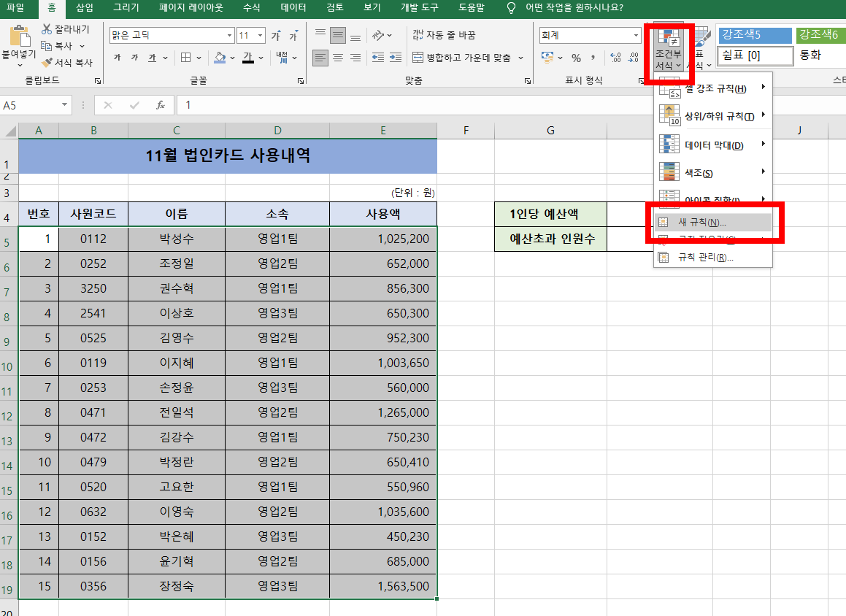Toggle bottom vertical alignment
Viewport: 846px width, 616px height.
click(x=355, y=36)
